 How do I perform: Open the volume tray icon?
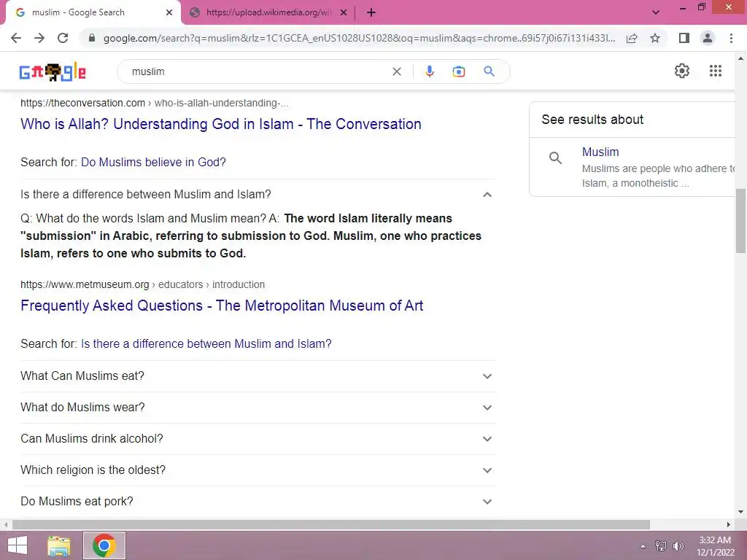click(678, 545)
